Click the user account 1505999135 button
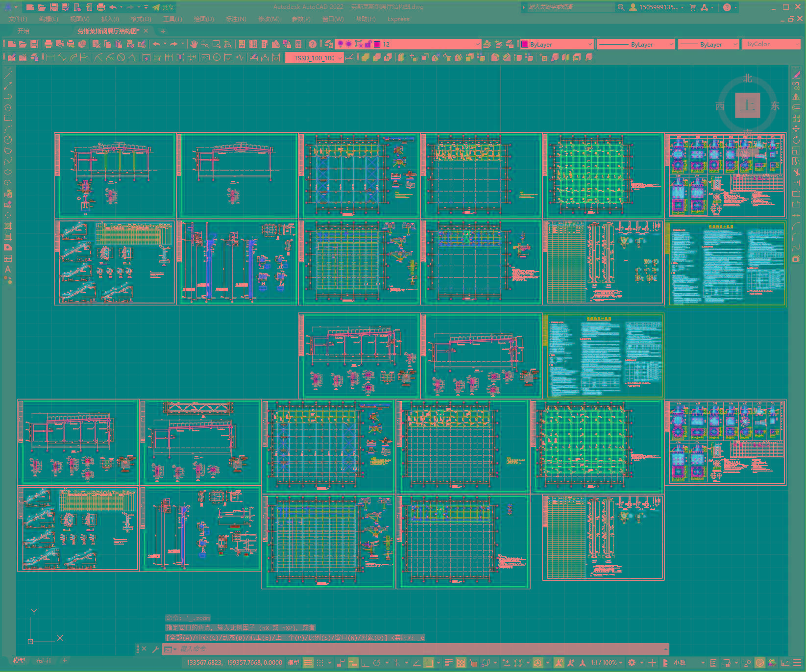The image size is (806, 672). pos(656,7)
